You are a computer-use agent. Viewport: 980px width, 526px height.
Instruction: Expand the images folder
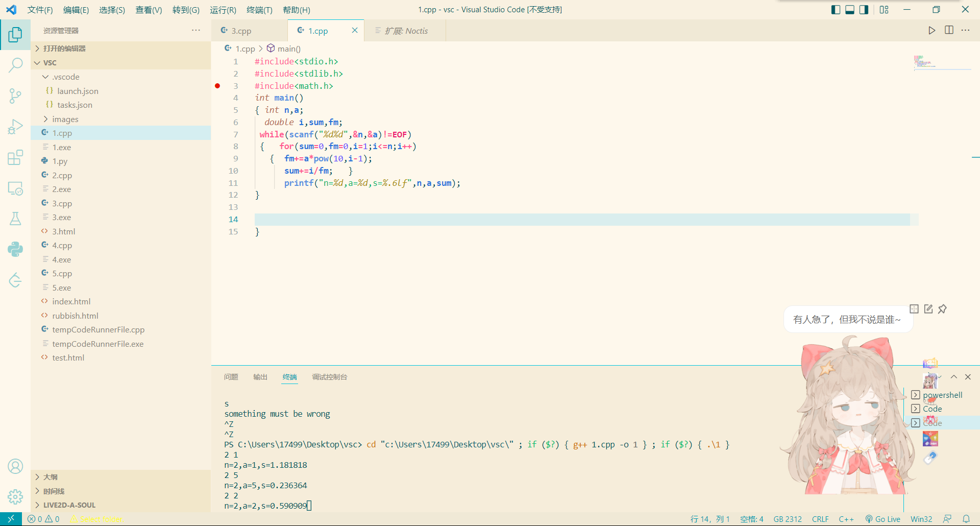(65, 119)
